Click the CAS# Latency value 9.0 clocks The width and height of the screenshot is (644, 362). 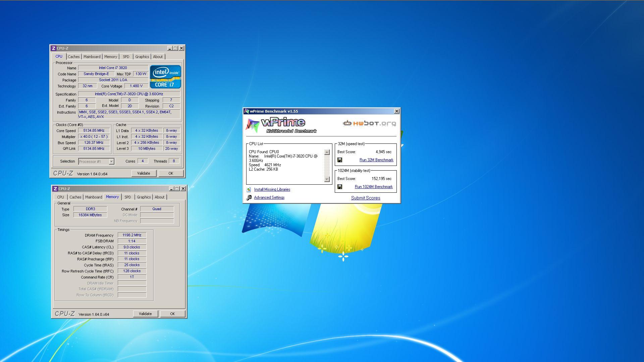pos(132,247)
